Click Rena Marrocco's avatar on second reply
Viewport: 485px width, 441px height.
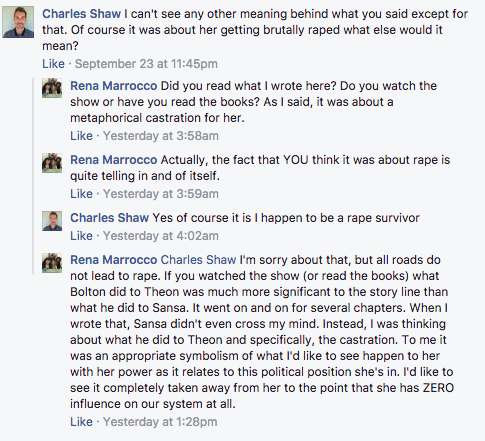click(x=52, y=163)
